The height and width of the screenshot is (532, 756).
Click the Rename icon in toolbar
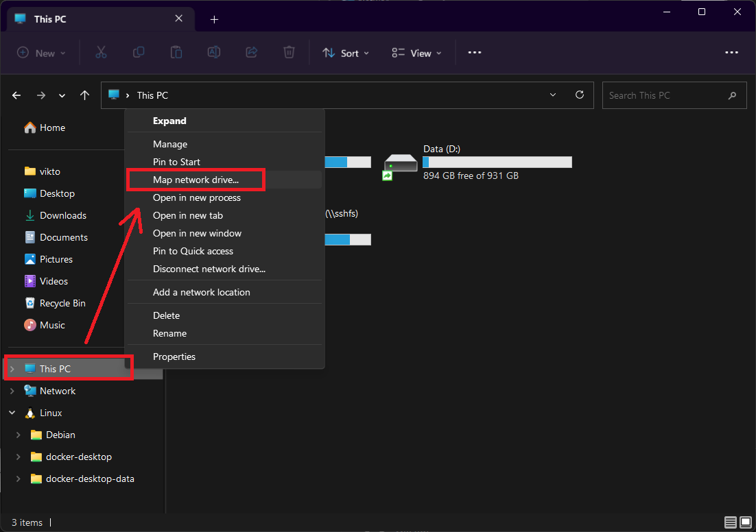coord(213,53)
